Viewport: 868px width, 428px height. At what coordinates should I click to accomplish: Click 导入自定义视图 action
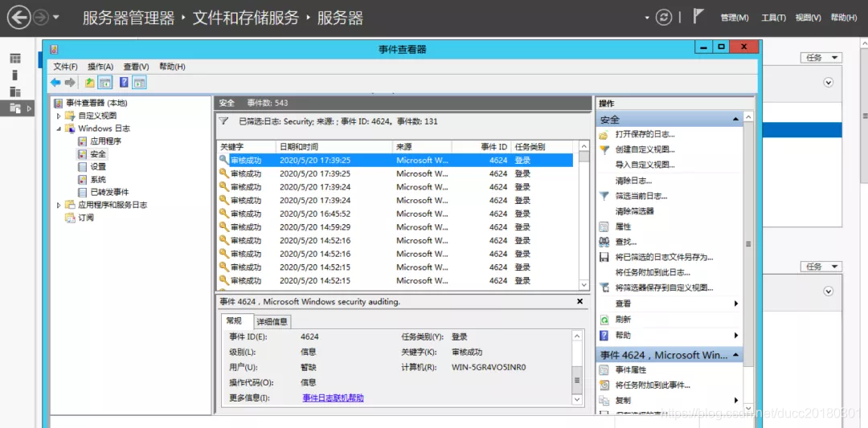pyautogui.click(x=645, y=165)
